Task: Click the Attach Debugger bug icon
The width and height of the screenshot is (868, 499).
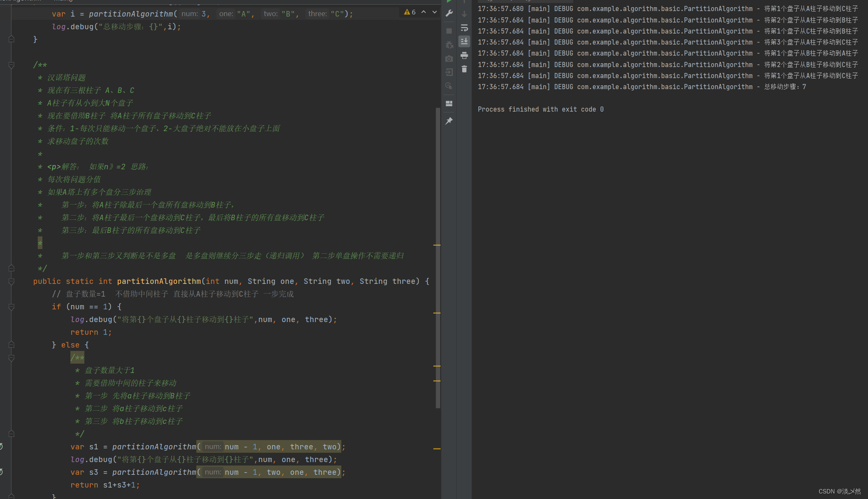Action: (x=449, y=45)
